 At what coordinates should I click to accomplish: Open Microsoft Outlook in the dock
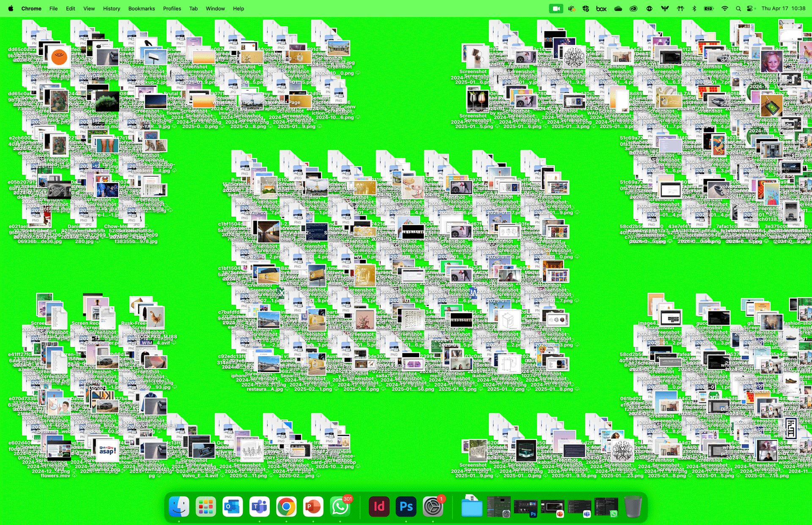tap(233, 506)
